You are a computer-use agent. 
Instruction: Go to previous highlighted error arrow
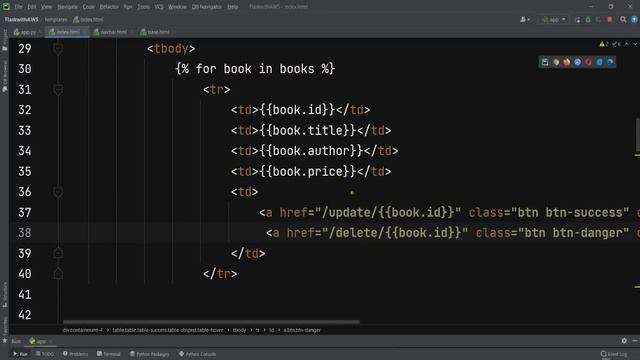pyautogui.click(x=627, y=44)
